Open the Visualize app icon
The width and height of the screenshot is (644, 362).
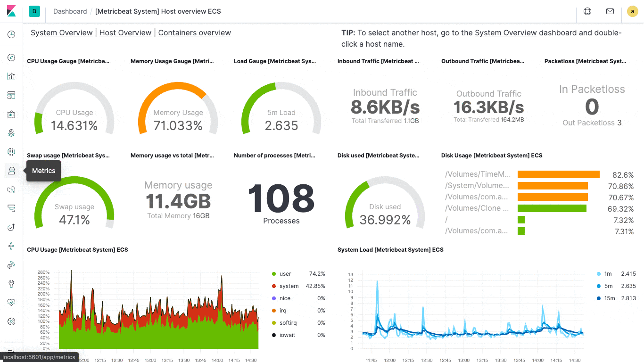[x=11, y=76]
